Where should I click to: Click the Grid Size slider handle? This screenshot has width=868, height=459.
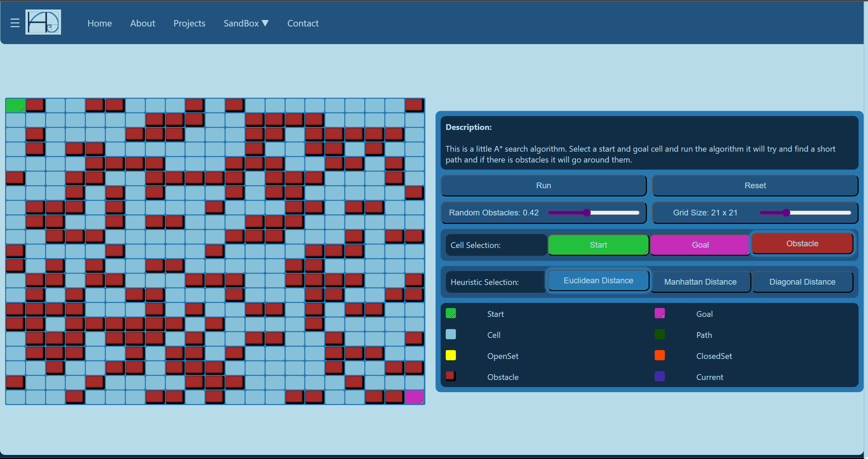click(786, 213)
